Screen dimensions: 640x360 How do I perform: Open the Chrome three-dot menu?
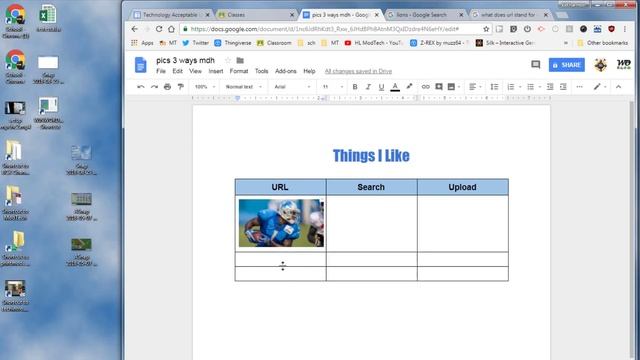(625, 29)
